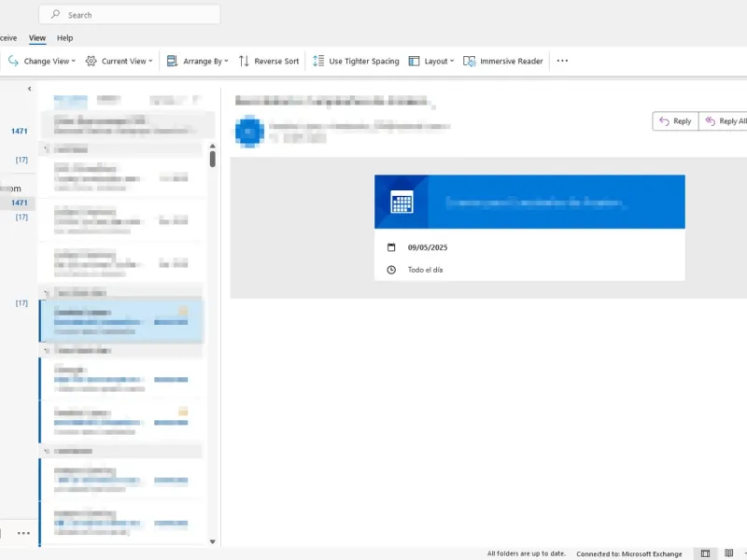
Task: Click the Current View gear icon
Action: tap(91, 61)
